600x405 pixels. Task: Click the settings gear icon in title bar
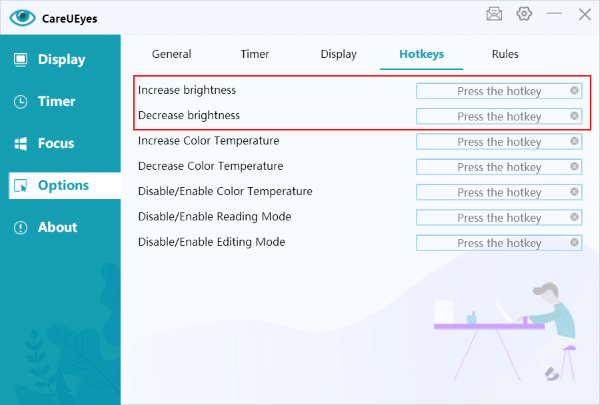click(x=524, y=14)
